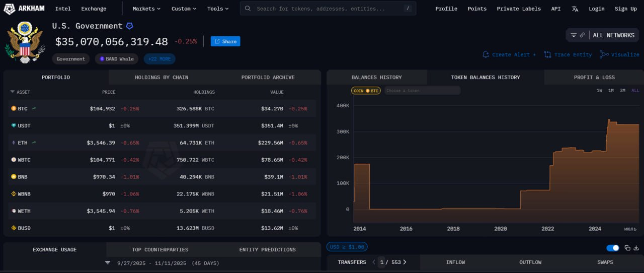The width and height of the screenshot is (644, 273).
Task: Click the language translate icon
Action: (x=575, y=9)
